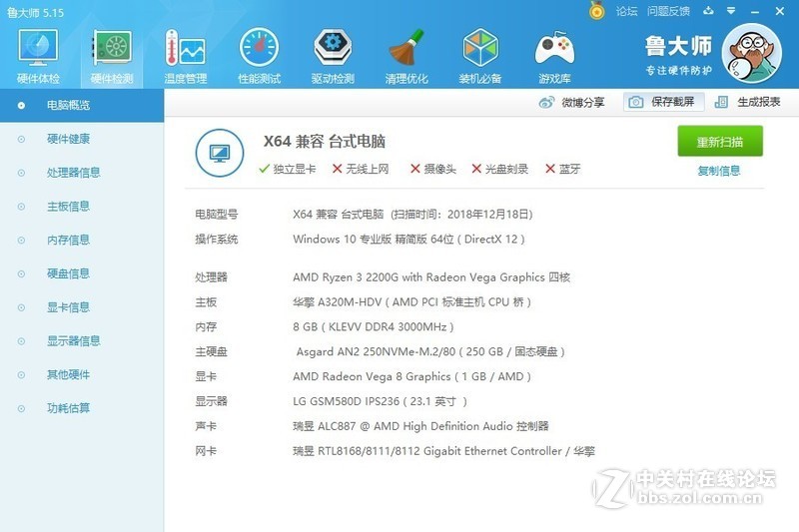799x532 pixels.
Task: Click the X64 兼容 台式电脑 heading
Action: (324, 141)
